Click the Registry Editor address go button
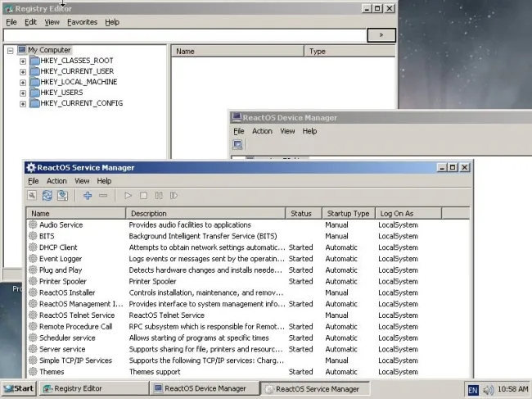The image size is (532, 399). point(381,35)
